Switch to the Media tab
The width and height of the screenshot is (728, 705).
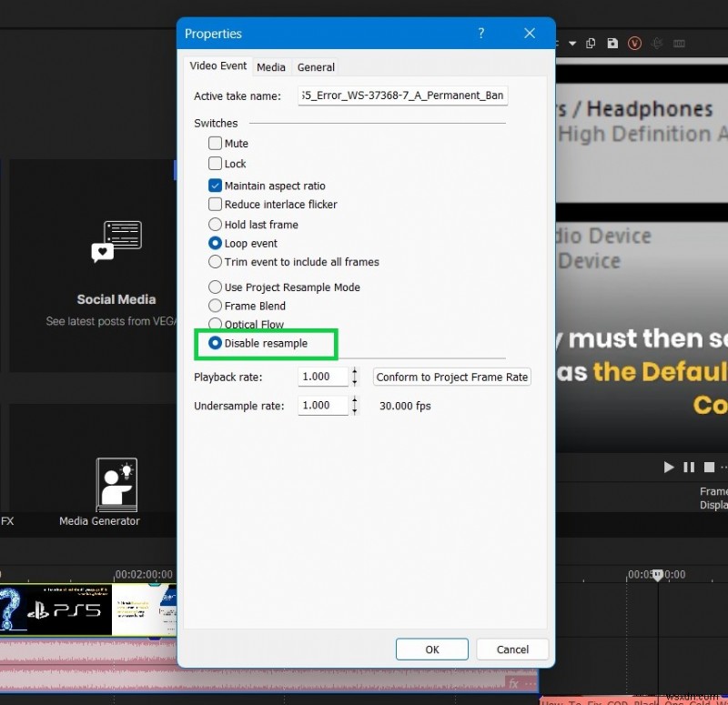pyautogui.click(x=271, y=66)
